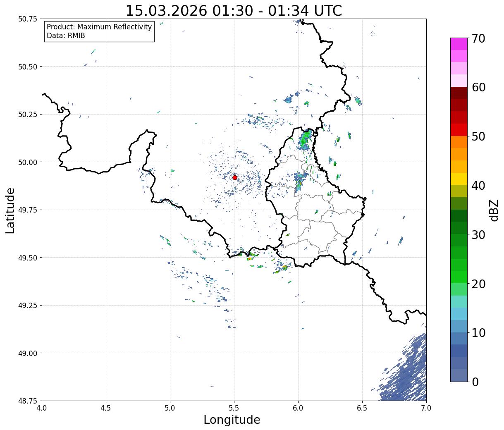The height and width of the screenshot is (430, 504).
Task: Click the 'dBZ' colorbar label
Action: coord(494,210)
